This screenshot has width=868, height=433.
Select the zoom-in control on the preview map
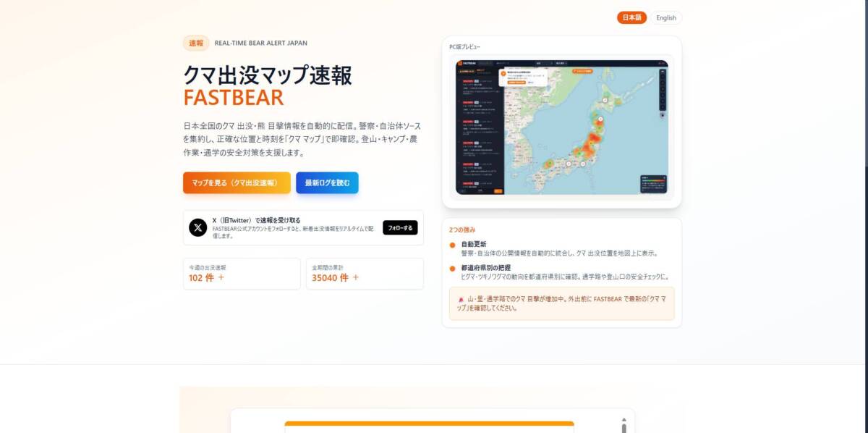click(663, 76)
